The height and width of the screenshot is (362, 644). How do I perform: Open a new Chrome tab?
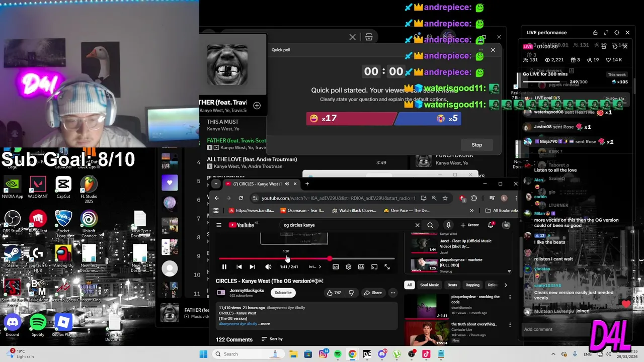click(307, 184)
